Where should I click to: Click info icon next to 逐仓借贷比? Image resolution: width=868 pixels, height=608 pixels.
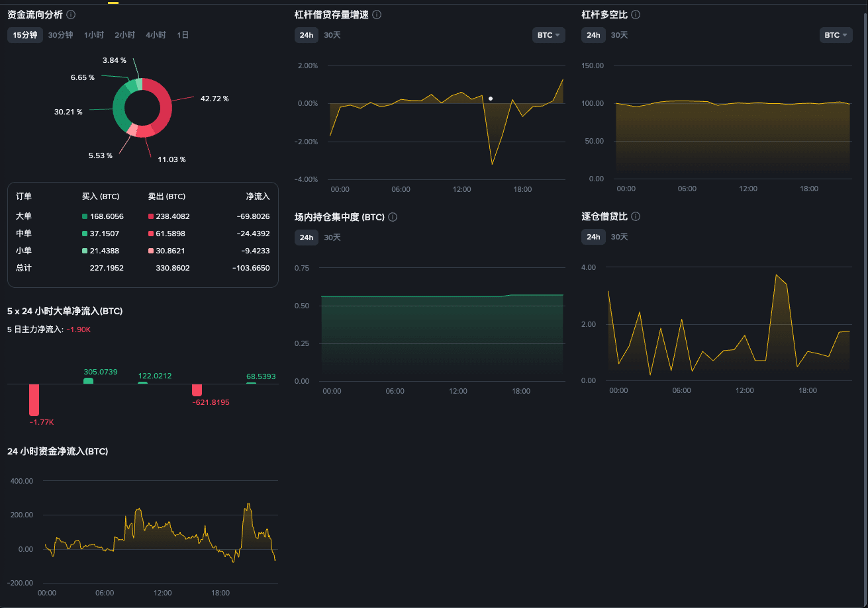[636, 216]
